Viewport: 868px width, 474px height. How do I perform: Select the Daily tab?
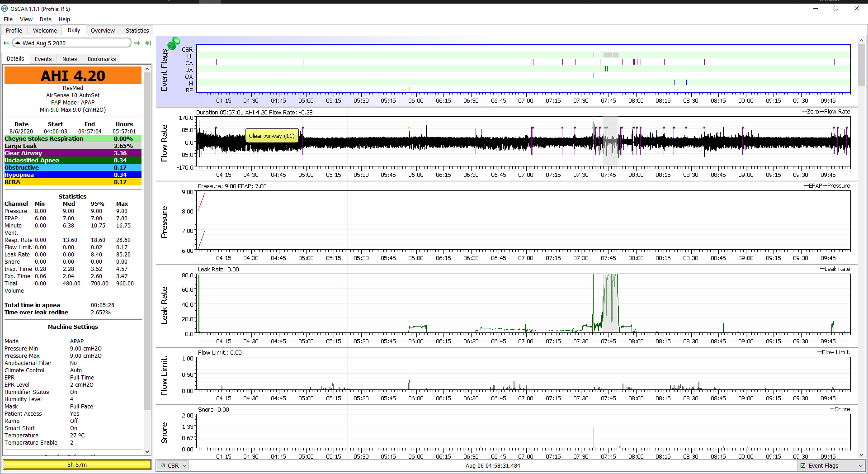point(74,30)
